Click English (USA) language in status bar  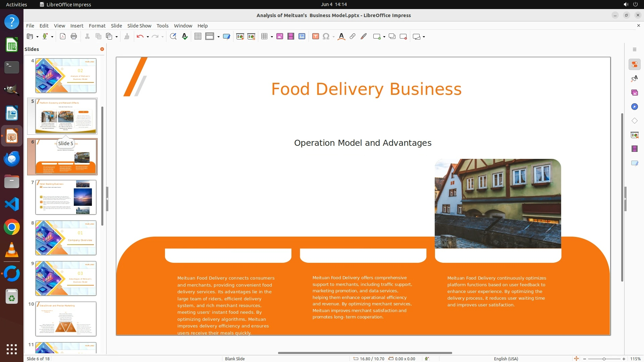506,359
